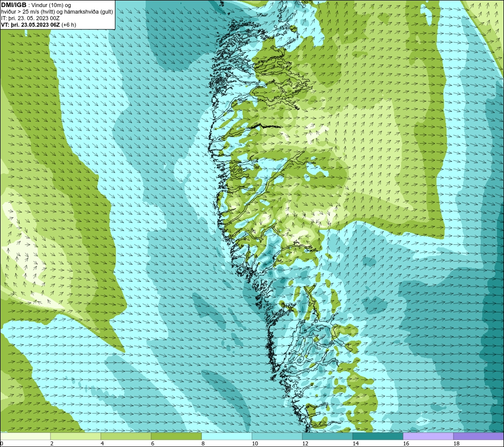The width and height of the screenshot is (504, 447).
Task: Click the legend scale value '18'
Action: point(456,443)
